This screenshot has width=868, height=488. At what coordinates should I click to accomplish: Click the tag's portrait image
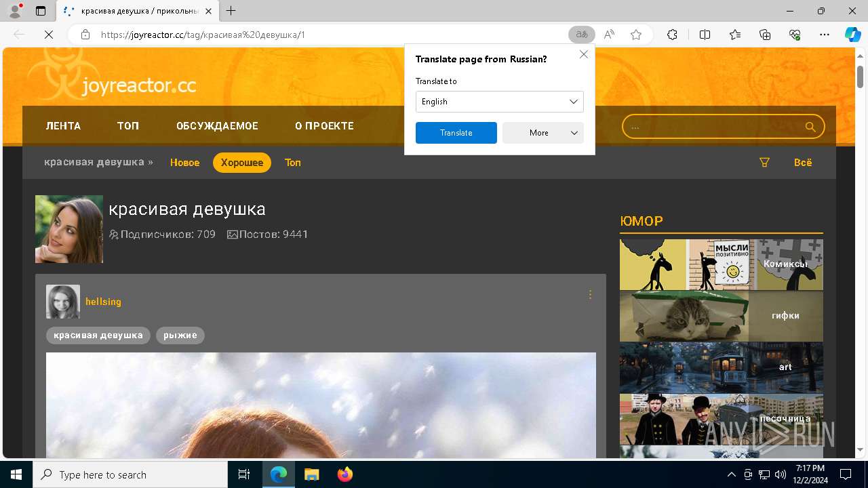pos(69,229)
